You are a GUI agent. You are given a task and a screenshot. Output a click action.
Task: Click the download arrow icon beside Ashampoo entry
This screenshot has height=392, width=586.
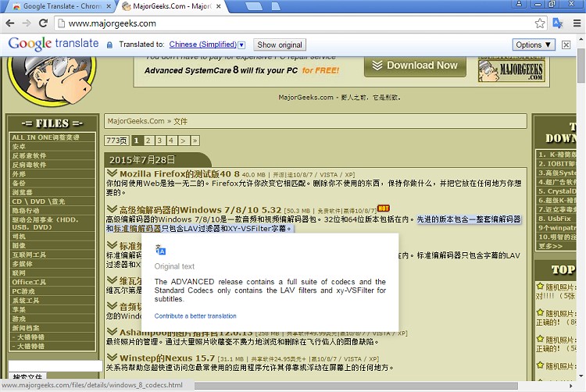pyautogui.click(x=112, y=331)
